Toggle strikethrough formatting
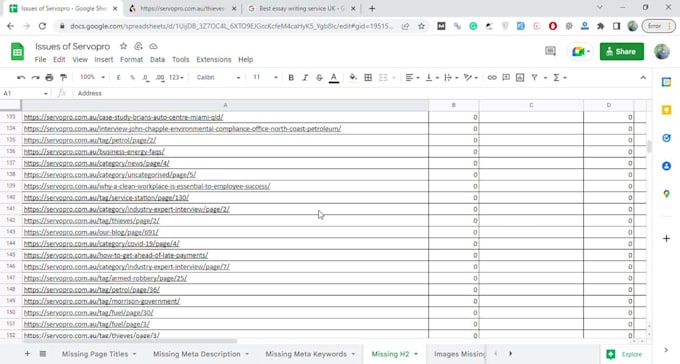680x364 pixels. (319, 78)
